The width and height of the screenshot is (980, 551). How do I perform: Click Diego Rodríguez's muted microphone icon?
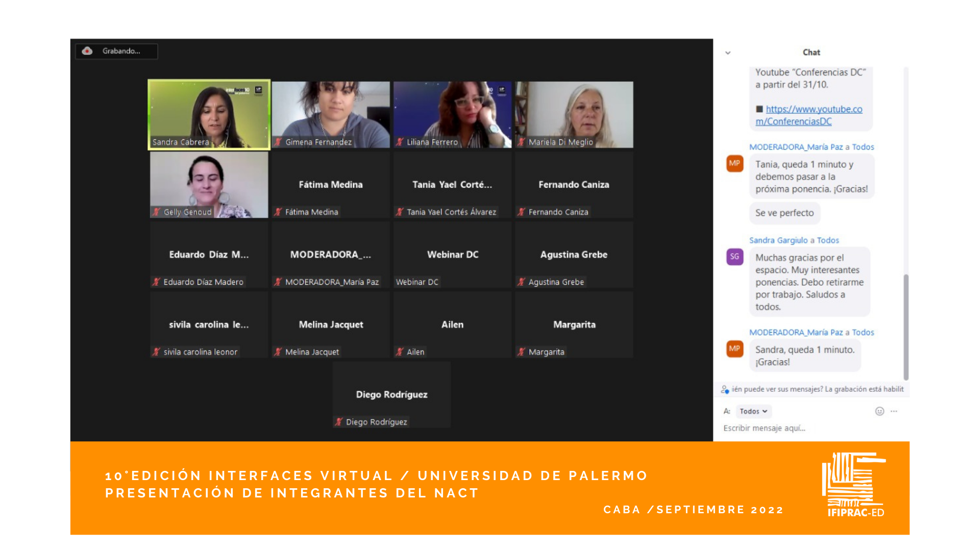coord(339,422)
